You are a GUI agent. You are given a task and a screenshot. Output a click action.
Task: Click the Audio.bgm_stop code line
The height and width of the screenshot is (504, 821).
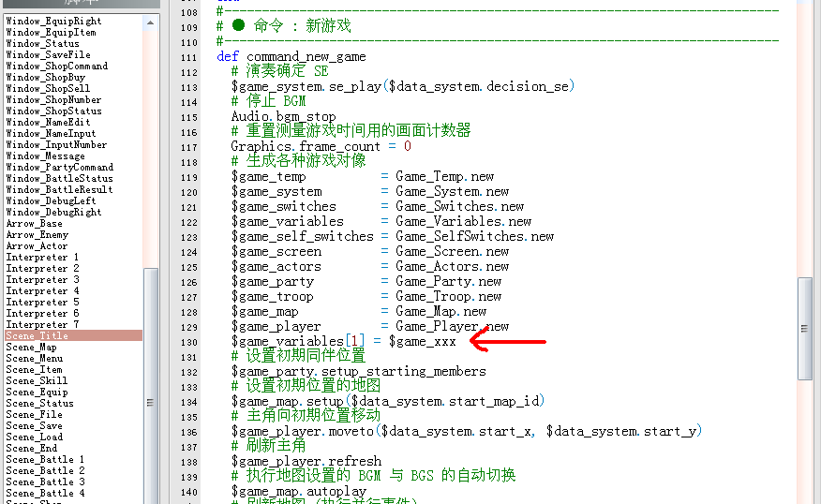coord(283,117)
